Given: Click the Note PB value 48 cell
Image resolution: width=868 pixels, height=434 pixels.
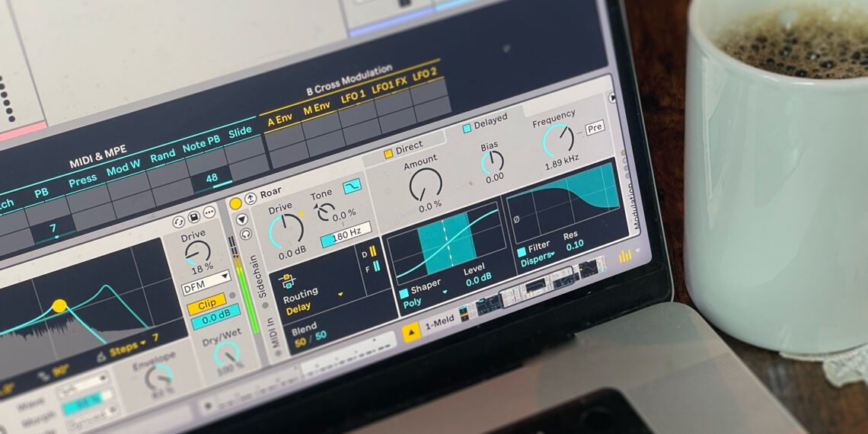Looking at the screenshot, I should coord(212,179).
